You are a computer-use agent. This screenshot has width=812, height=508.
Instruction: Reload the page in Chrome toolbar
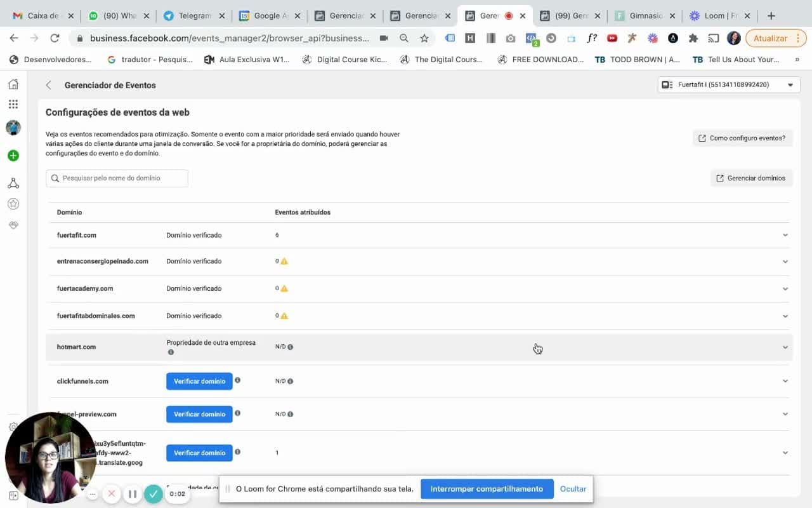(x=55, y=38)
